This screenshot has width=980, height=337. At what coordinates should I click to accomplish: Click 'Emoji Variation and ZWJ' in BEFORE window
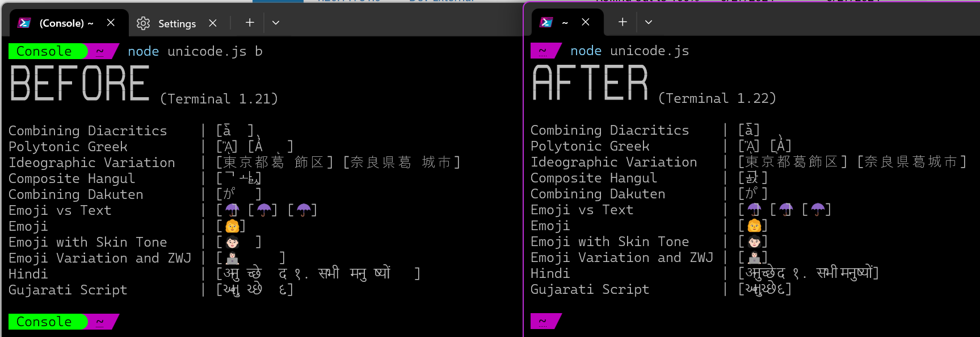[x=100, y=258]
